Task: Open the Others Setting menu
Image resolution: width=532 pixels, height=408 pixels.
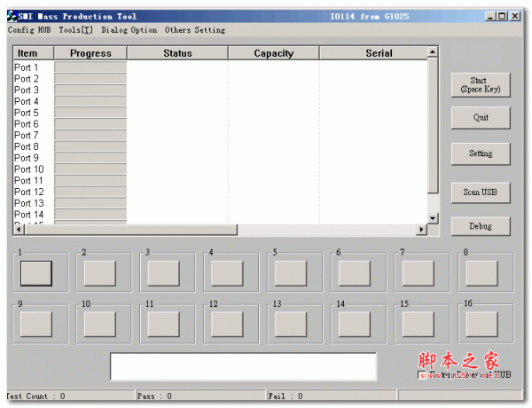Action: point(195,30)
